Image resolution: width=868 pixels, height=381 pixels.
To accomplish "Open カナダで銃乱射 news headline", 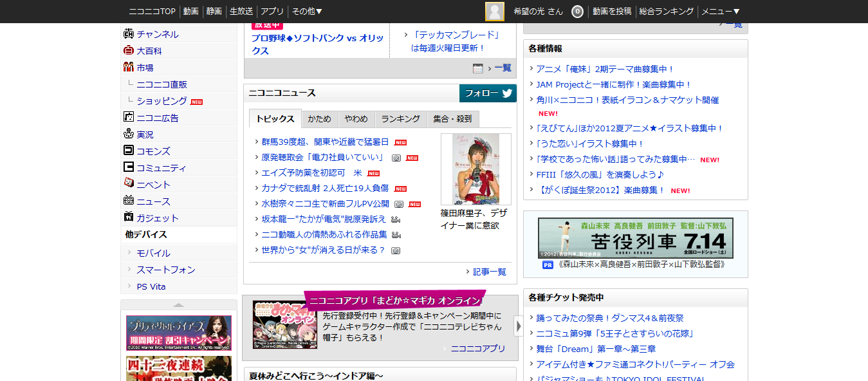I will 325,188.
